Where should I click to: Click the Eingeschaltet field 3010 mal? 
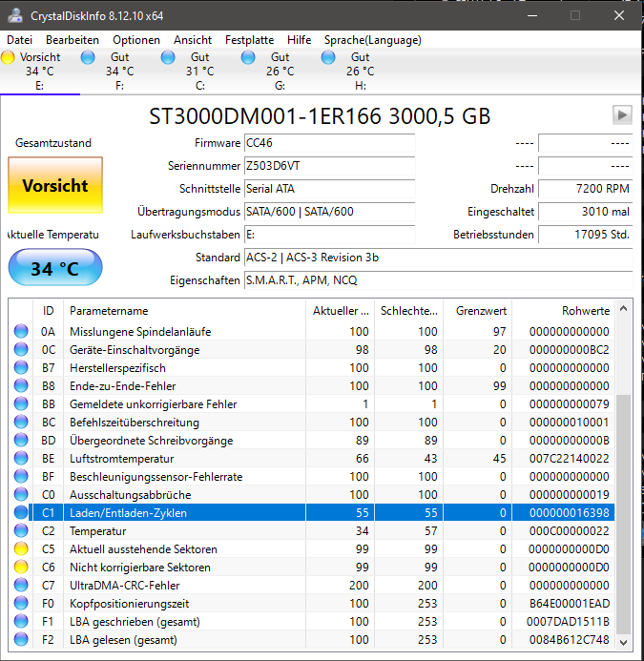click(x=586, y=211)
